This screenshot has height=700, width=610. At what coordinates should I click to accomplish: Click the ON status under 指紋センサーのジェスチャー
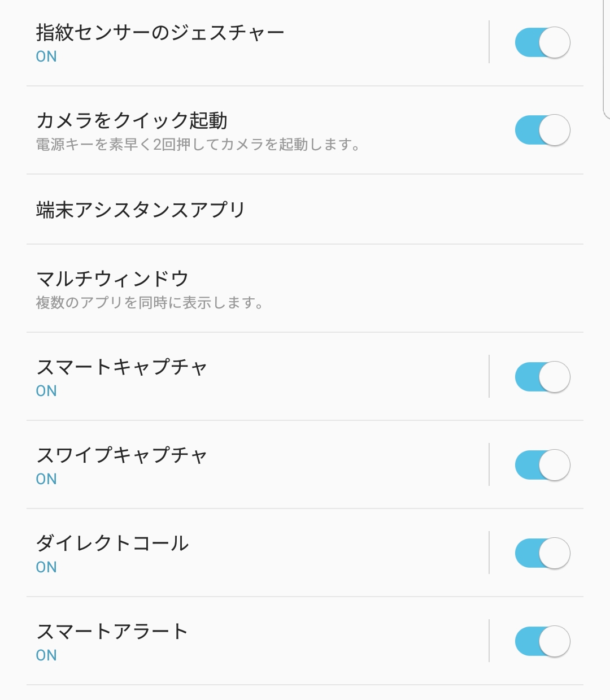(46, 56)
